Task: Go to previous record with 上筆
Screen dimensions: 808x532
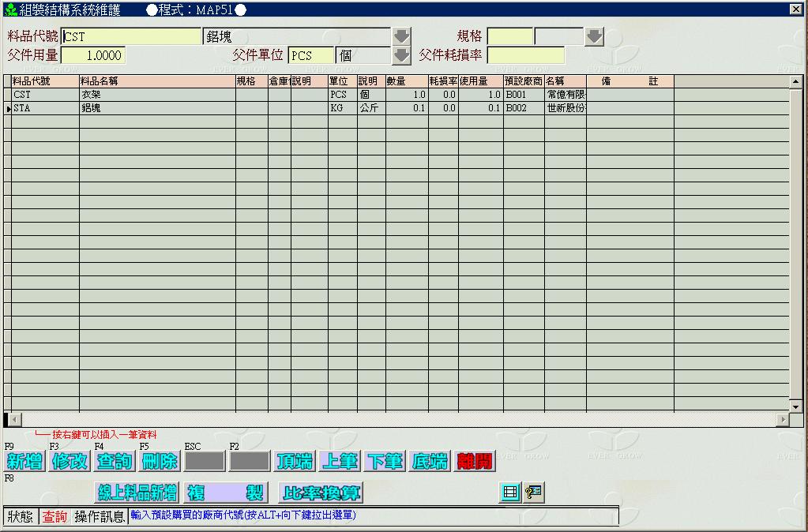Action: click(x=340, y=462)
